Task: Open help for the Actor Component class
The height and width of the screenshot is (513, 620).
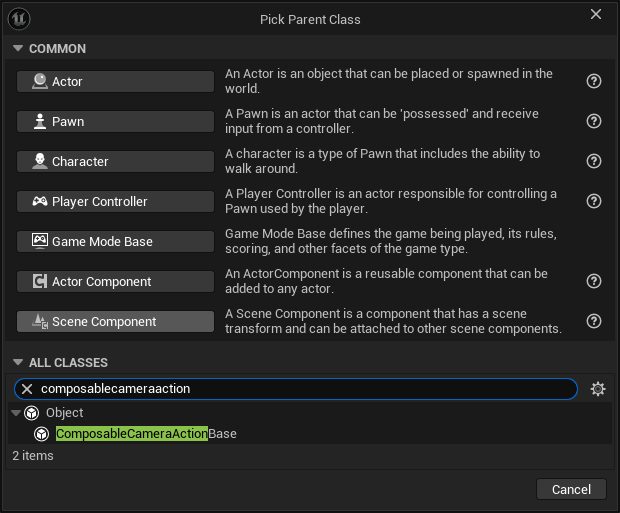Action: (x=594, y=281)
